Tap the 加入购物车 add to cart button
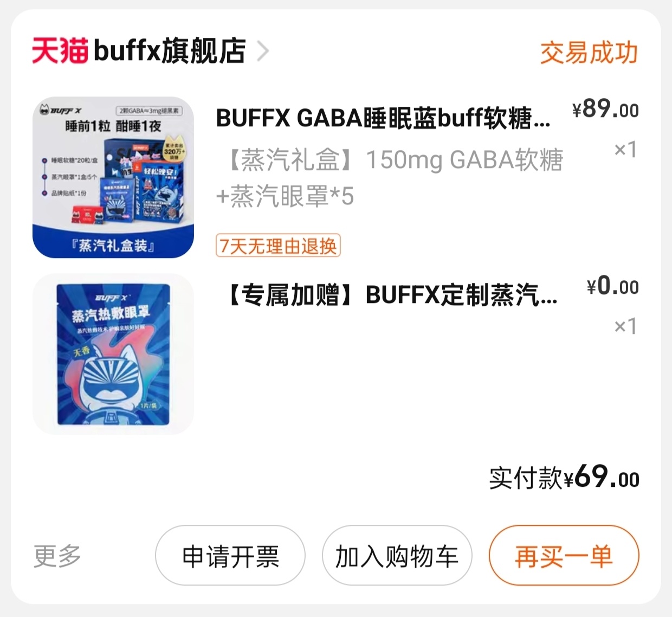 click(x=397, y=556)
